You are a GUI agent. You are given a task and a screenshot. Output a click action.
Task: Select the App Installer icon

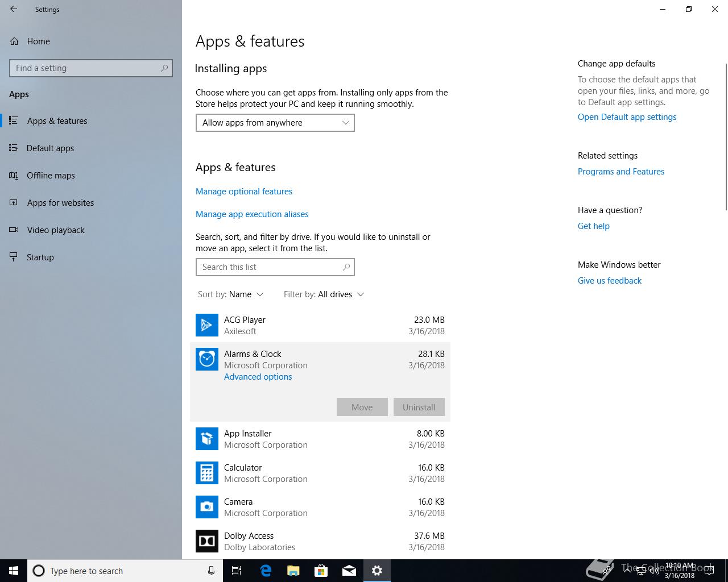pos(207,439)
